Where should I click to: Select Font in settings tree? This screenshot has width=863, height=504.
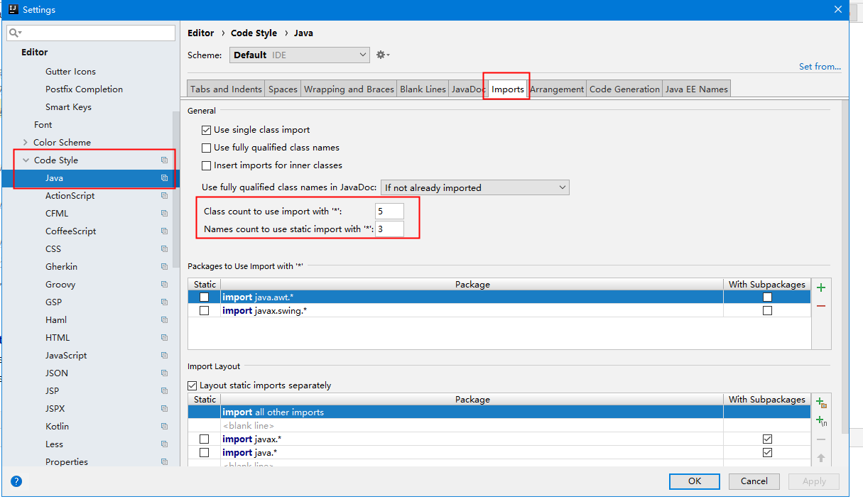(x=43, y=125)
